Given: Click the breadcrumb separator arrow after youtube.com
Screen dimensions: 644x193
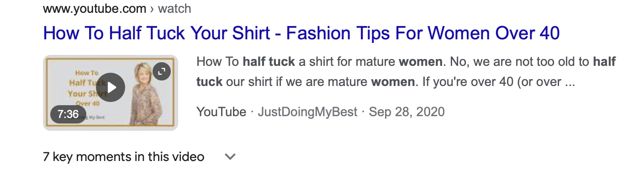Looking at the screenshot, I should coord(152,8).
